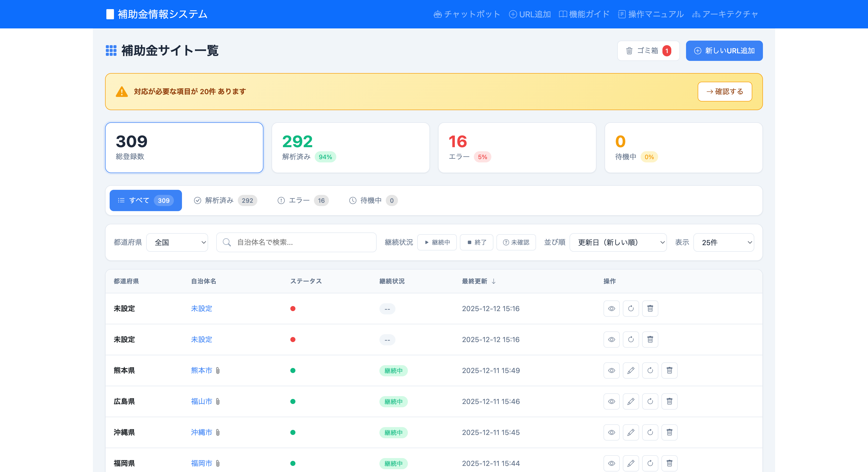Change the 並び順 sort order dropdown
The height and width of the screenshot is (472, 868).
point(618,242)
